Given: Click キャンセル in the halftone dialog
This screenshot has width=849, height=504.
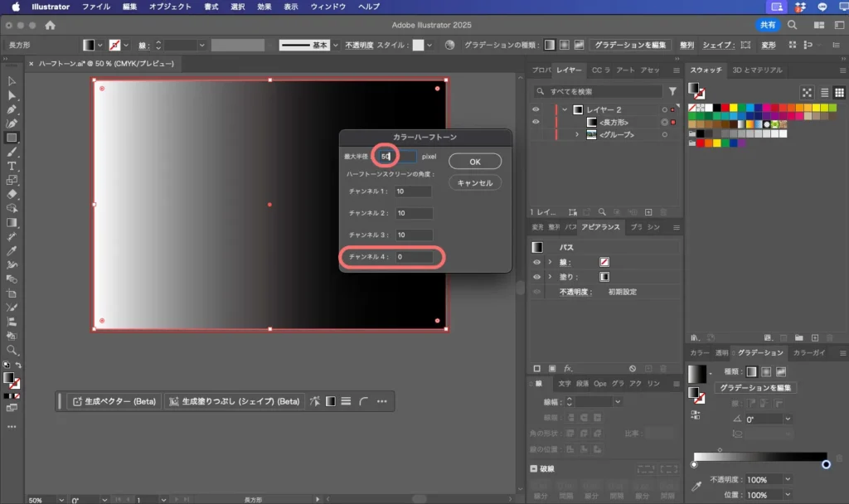Looking at the screenshot, I should click(475, 182).
